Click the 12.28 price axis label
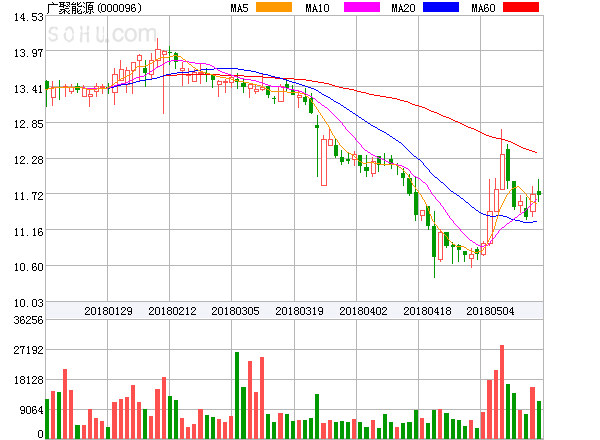600x440 pixels. pos(29,160)
